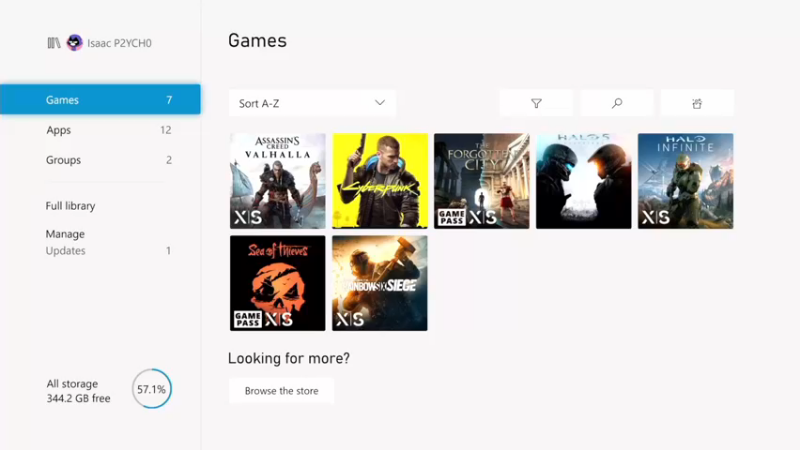800x450 pixels.
Task: Open Updates with 1 pending
Action: [108, 251]
